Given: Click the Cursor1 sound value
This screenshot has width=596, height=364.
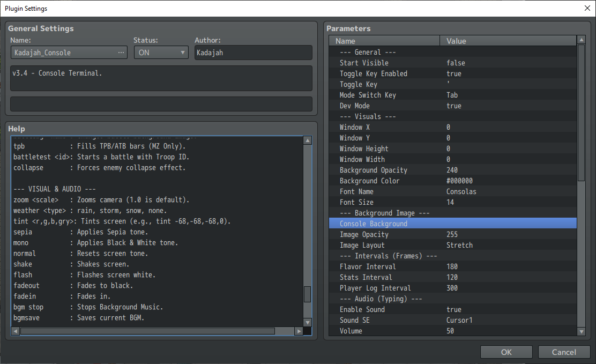Looking at the screenshot, I should click(459, 320).
